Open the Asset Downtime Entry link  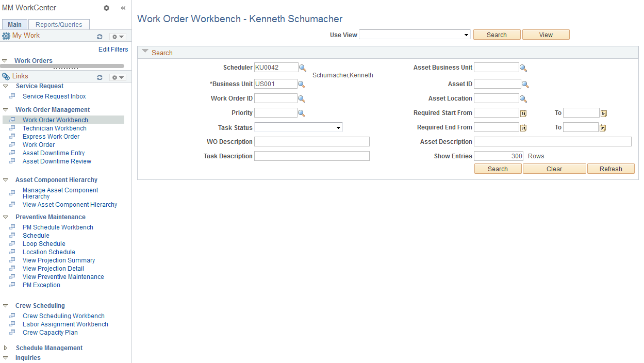pyautogui.click(x=54, y=153)
